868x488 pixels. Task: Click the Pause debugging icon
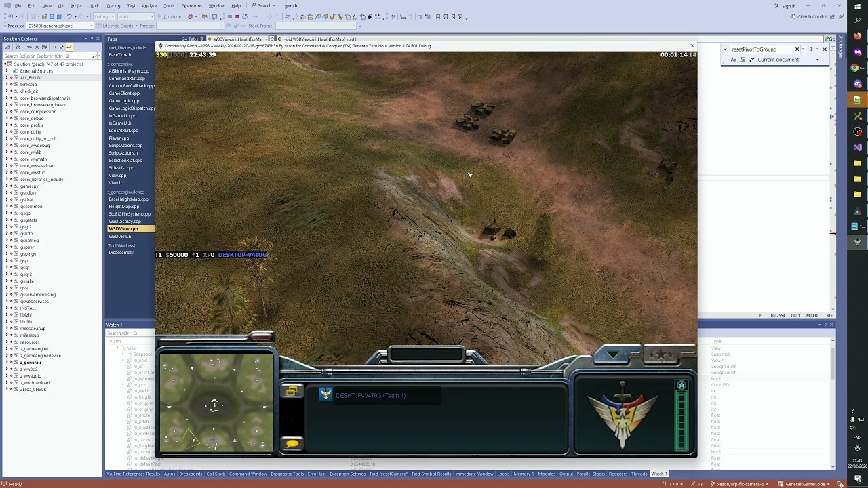point(229,16)
